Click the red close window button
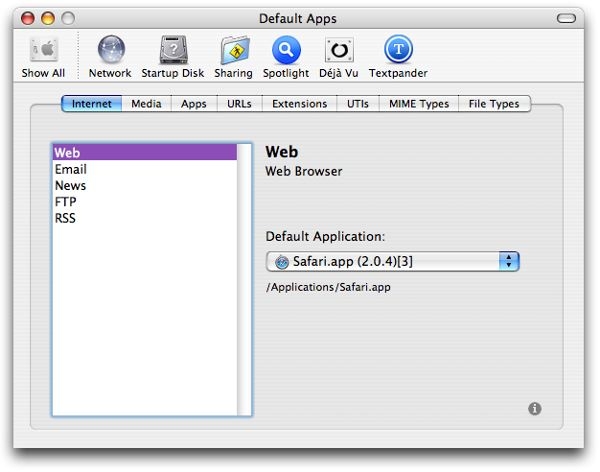 (x=28, y=18)
